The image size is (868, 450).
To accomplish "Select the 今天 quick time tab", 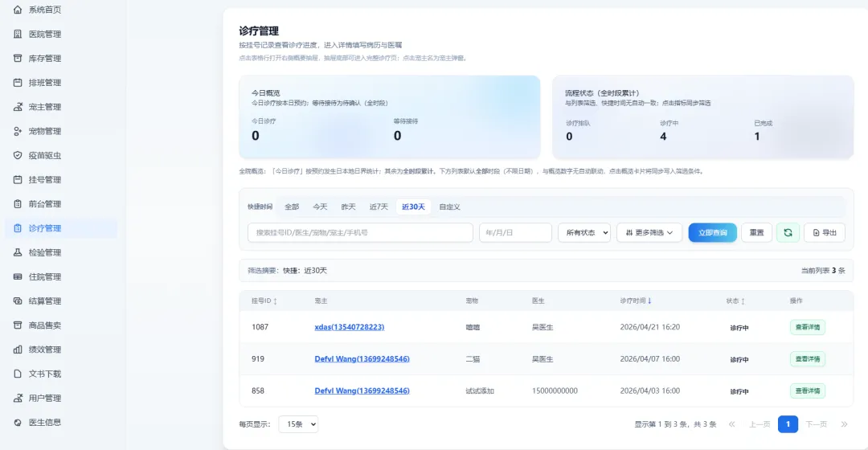I will click(x=320, y=207).
